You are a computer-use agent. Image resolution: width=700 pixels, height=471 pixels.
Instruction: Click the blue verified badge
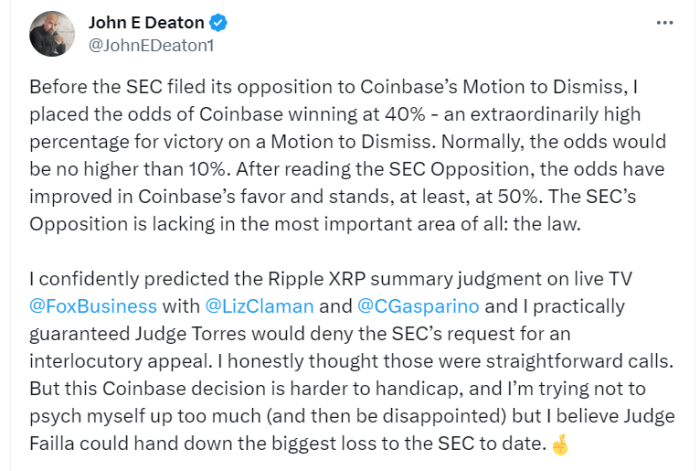218,22
